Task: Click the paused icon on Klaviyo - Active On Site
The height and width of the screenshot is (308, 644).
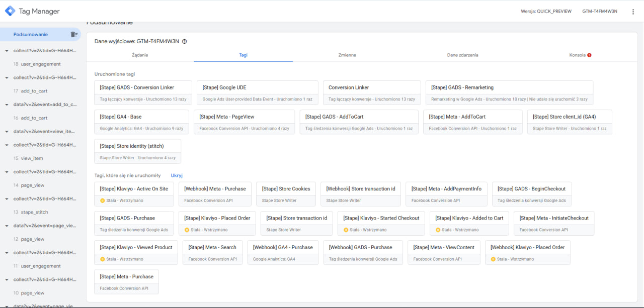Action: click(x=102, y=200)
